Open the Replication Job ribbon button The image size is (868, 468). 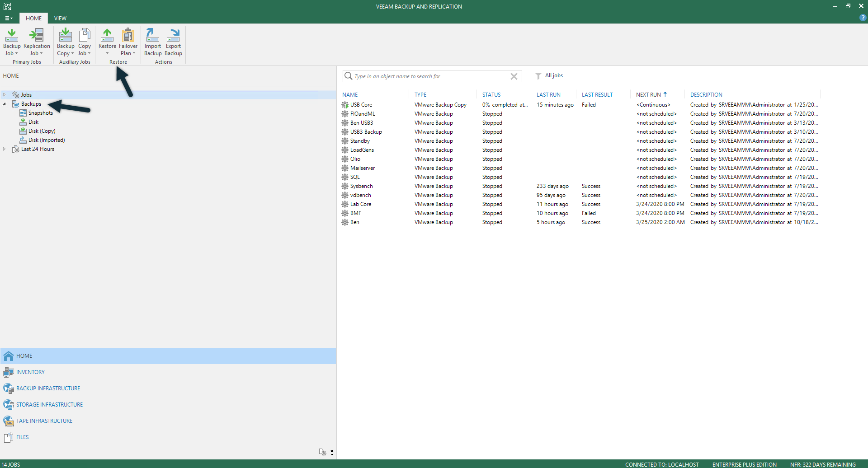point(37,42)
